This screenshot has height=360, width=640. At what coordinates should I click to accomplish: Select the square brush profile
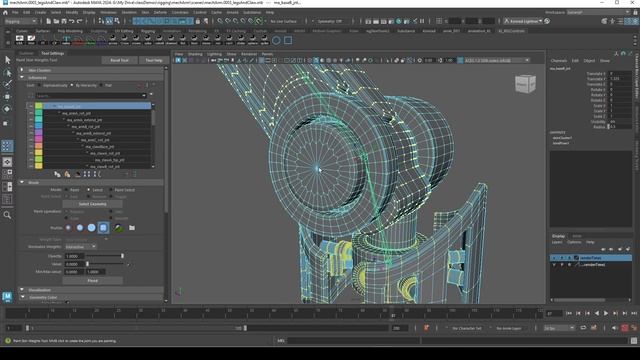point(103,228)
